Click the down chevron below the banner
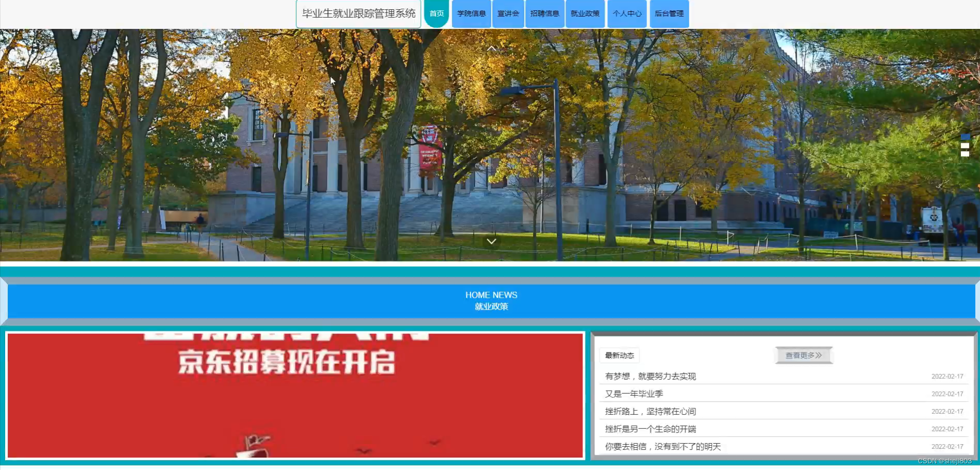 pyautogui.click(x=491, y=241)
